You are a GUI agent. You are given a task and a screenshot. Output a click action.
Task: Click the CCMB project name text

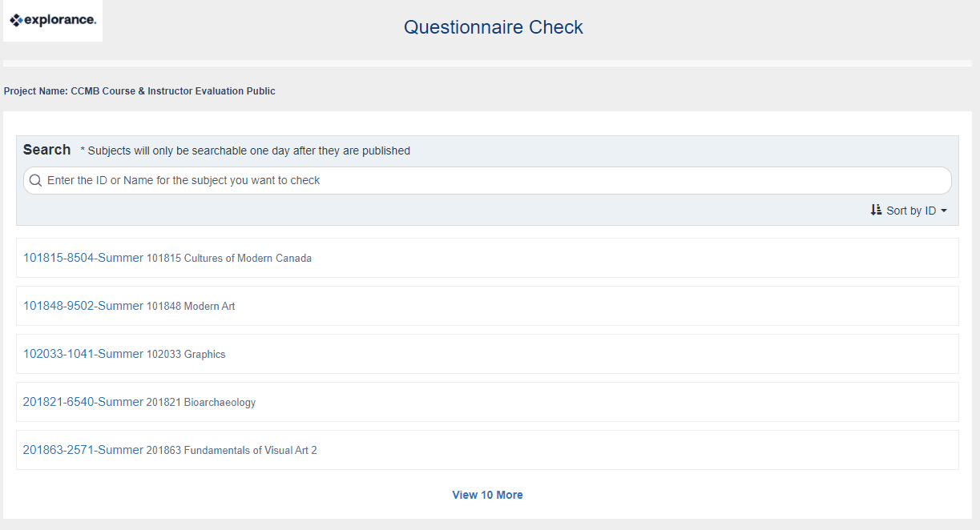pos(139,90)
